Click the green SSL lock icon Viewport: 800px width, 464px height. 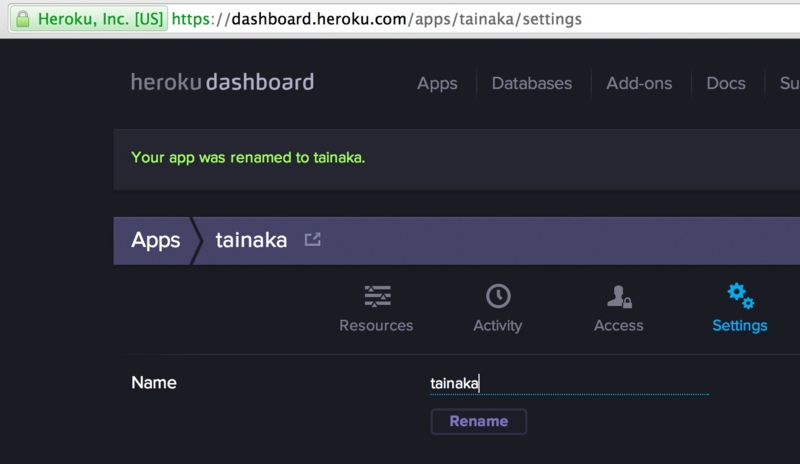click(22, 19)
